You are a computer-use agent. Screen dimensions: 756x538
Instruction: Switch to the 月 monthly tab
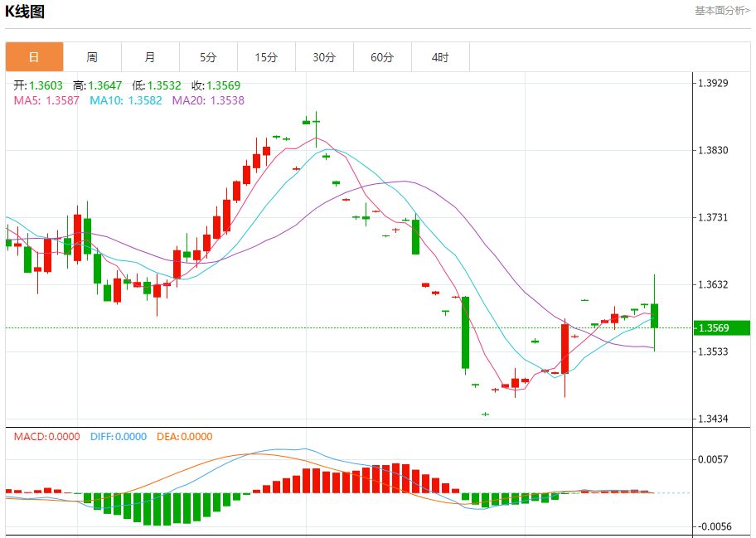[150, 57]
